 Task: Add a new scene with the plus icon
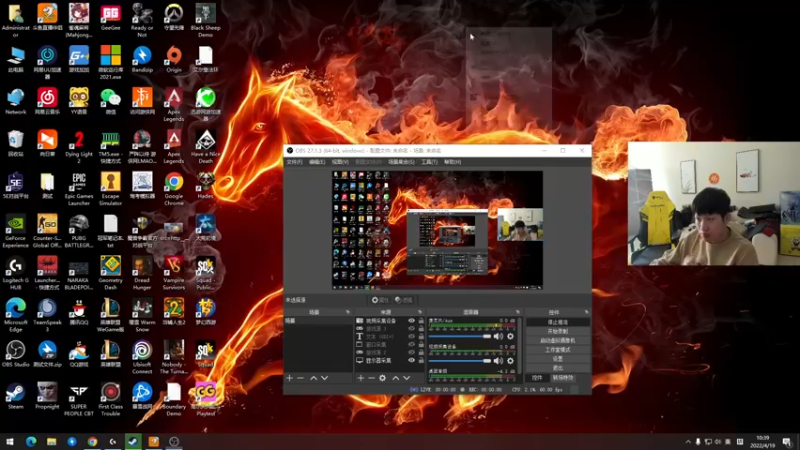(x=289, y=378)
